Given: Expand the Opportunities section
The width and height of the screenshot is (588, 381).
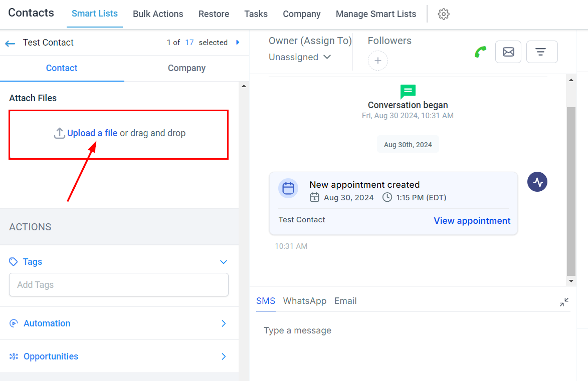Looking at the screenshot, I should (x=224, y=356).
